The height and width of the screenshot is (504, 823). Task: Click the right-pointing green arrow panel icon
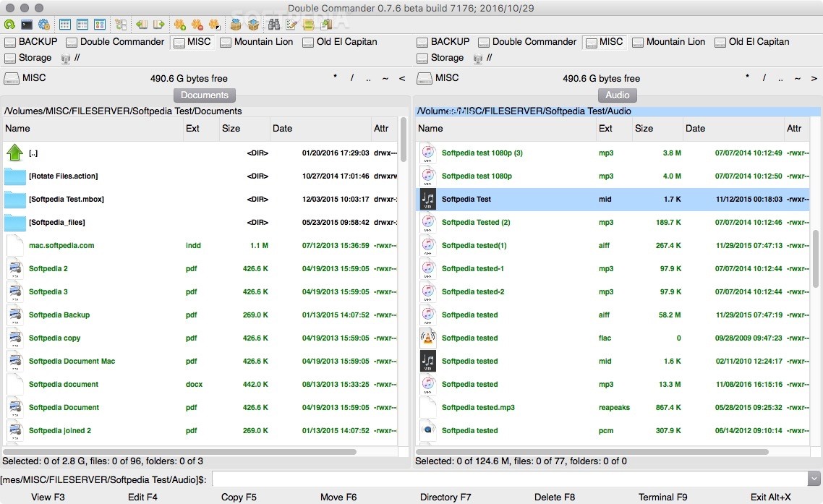[x=158, y=24]
